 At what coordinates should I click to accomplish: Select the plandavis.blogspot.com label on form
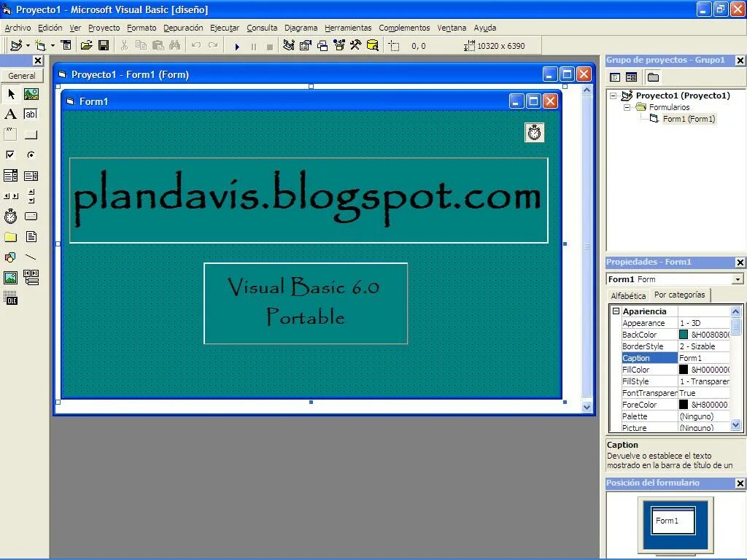(309, 201)
